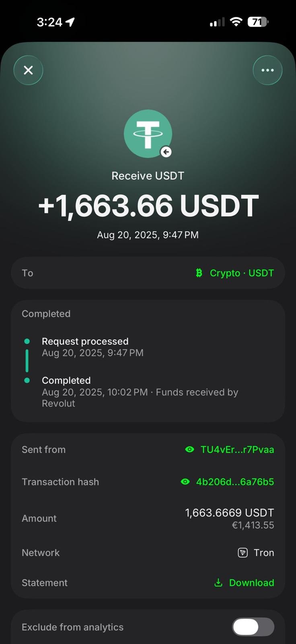Open the Crypto · USDT account link
This screenshot has height=644, width=296.
coord(241,273)
